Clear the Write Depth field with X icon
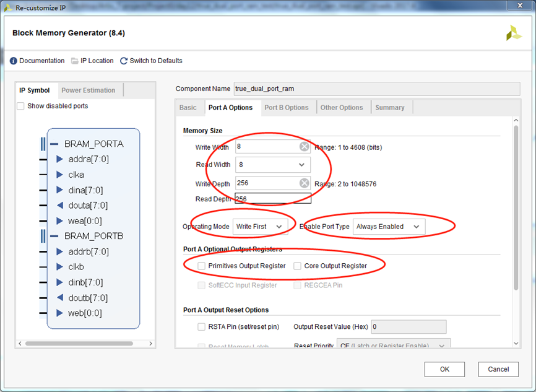Screen dimensions: 536x392 point(305,183)
